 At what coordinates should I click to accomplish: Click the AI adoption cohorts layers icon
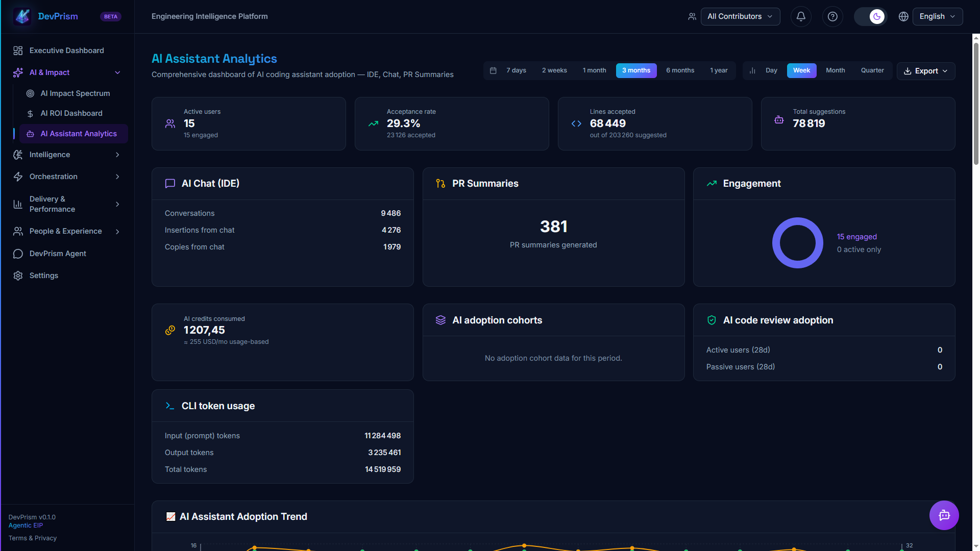440,320
